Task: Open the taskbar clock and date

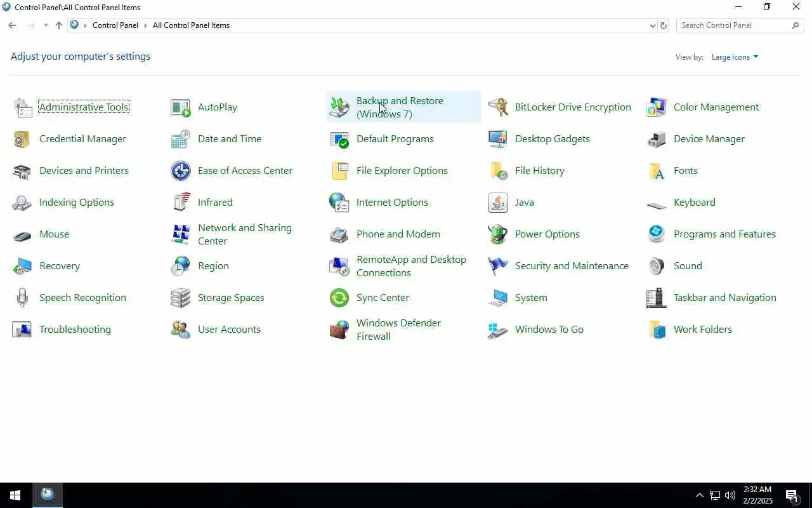Action: (757, 495)
